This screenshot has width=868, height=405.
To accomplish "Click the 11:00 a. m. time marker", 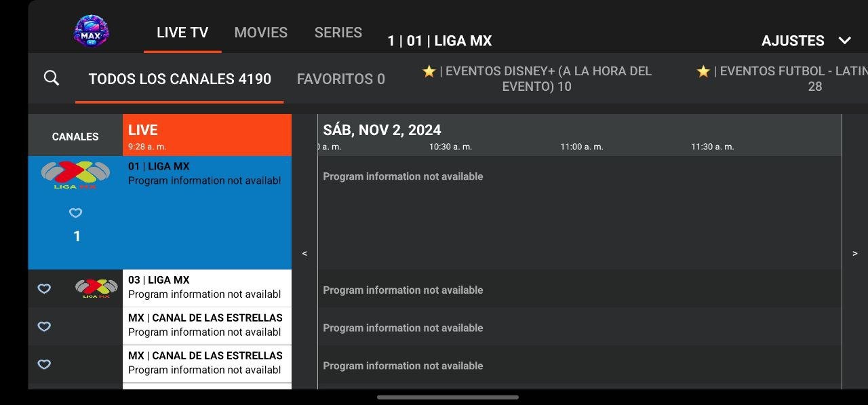I will tap(581, 147).
